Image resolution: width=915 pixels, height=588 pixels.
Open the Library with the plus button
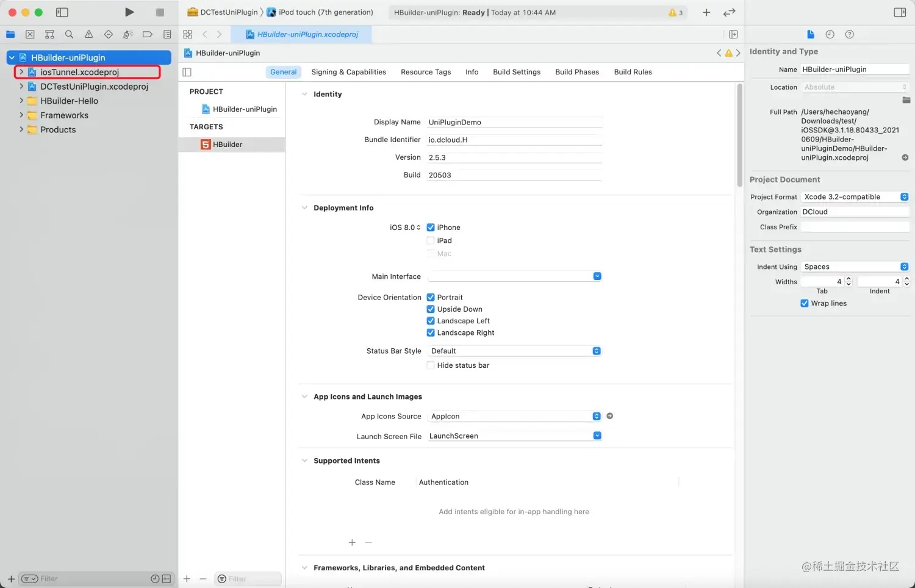click(x=706, y=12)
